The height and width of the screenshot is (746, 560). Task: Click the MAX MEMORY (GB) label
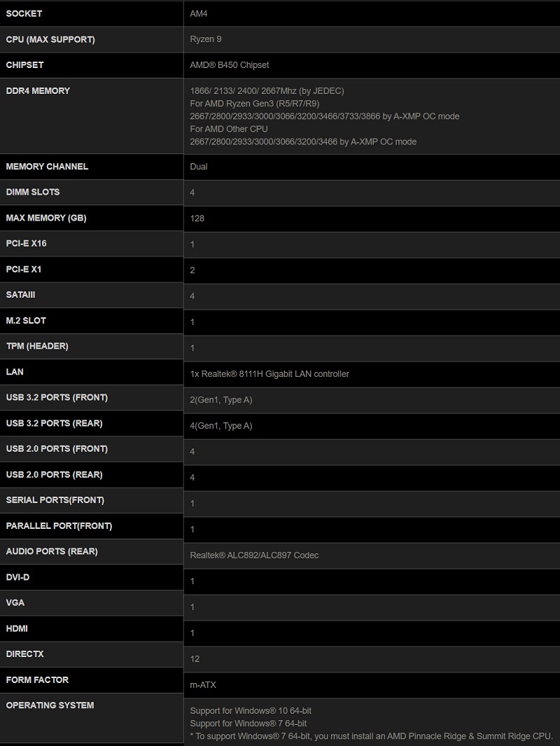pyautogui.click(x=46, y=218)
